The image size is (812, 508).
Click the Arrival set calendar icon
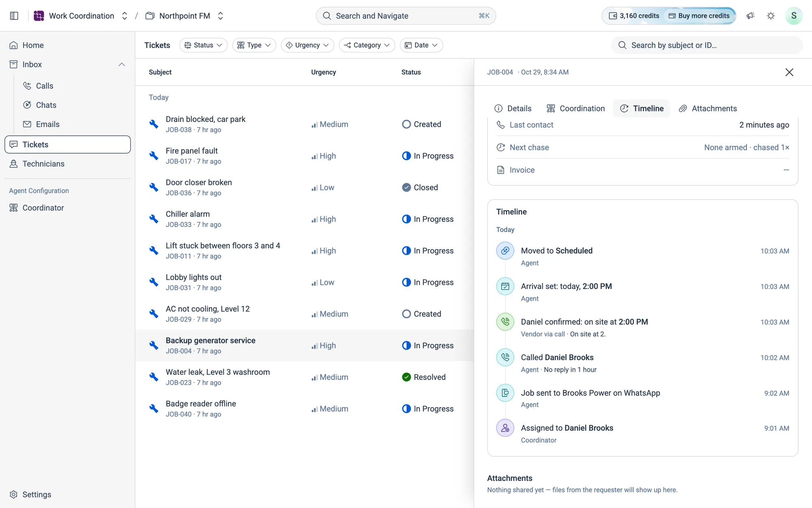pos(505,287)
